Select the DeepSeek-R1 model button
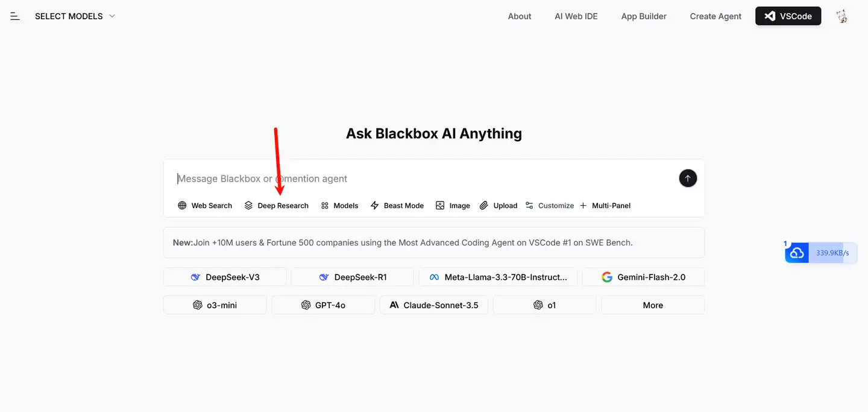Viewport: 868px width, 412px height. coord(353,277)
